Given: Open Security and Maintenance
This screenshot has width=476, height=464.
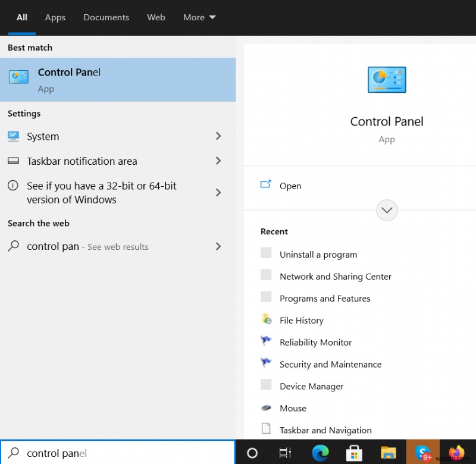Looking at the screenshot, I should 330,364.
